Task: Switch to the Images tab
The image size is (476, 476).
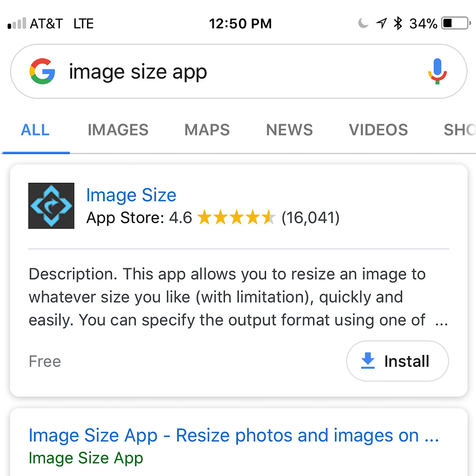Action: 118,130
